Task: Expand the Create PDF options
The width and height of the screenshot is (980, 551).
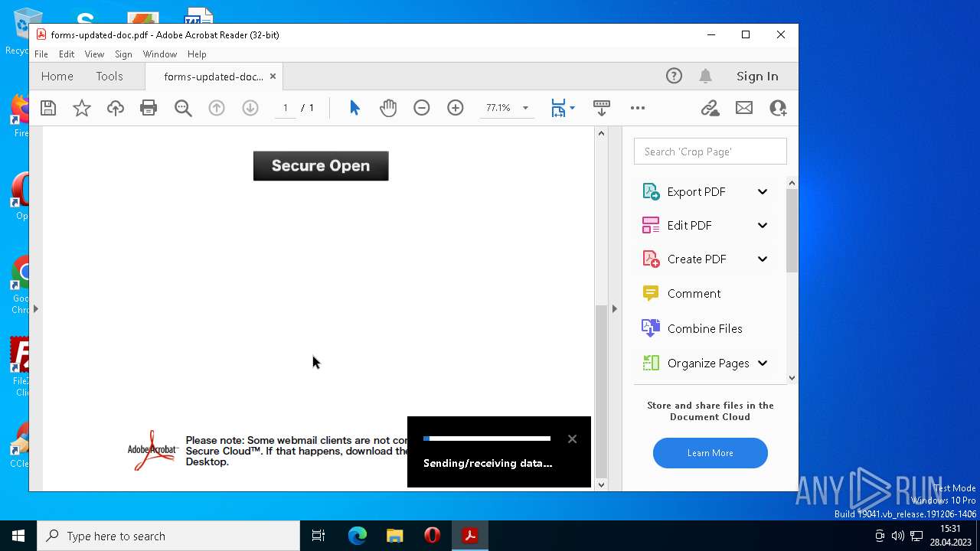Action: (x=763, y=259)
